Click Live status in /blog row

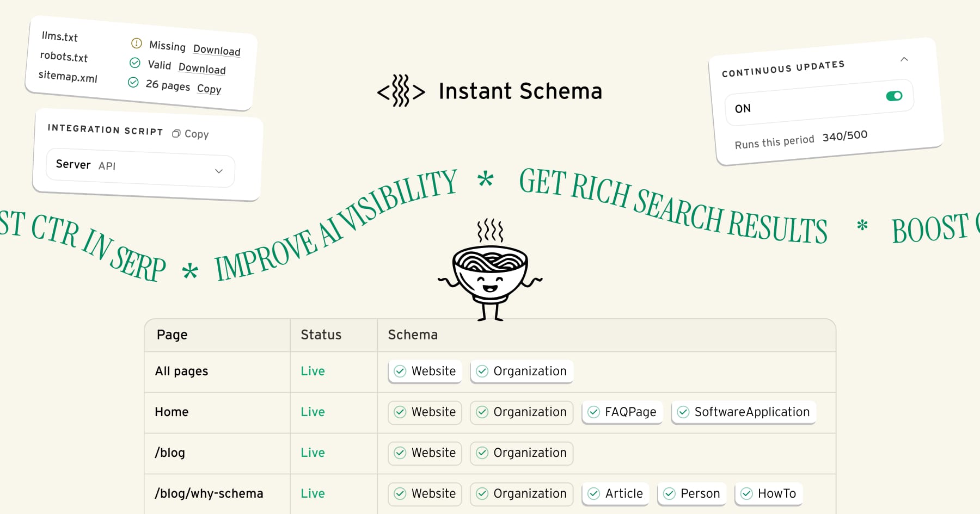(x=313, y=453)
